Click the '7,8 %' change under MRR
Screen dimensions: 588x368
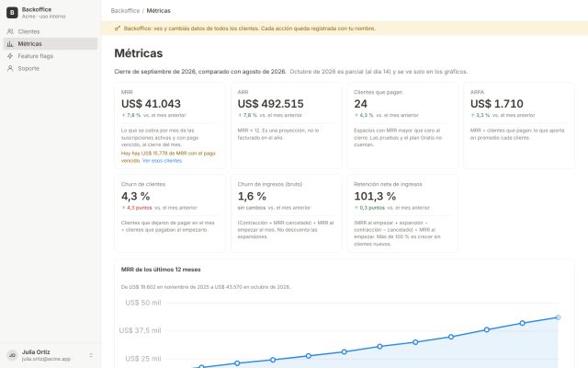(131, 115)
